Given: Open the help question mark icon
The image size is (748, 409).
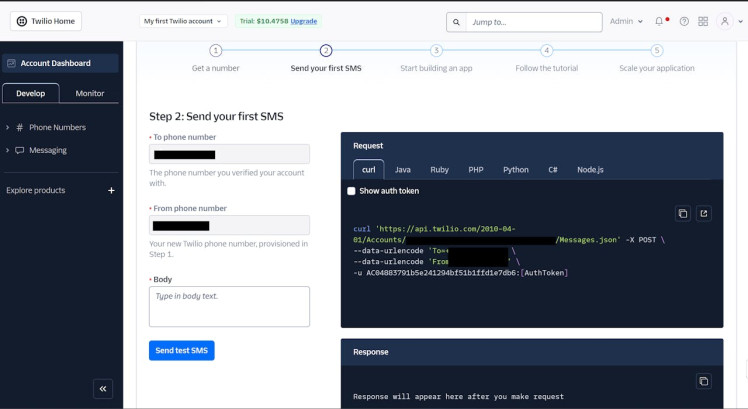Looking at the screenshot, I should [684, 21].
